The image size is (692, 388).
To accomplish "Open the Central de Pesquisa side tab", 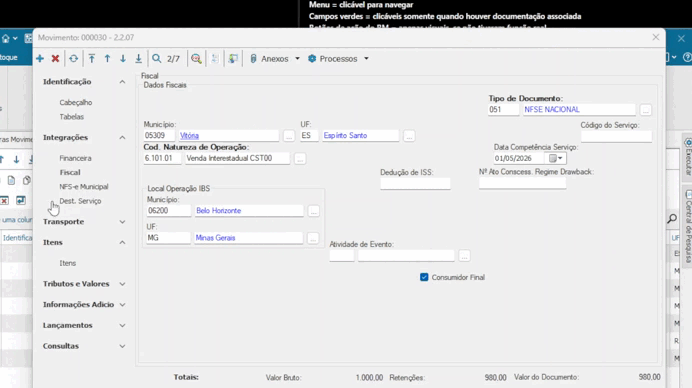I will pos(688,226).
